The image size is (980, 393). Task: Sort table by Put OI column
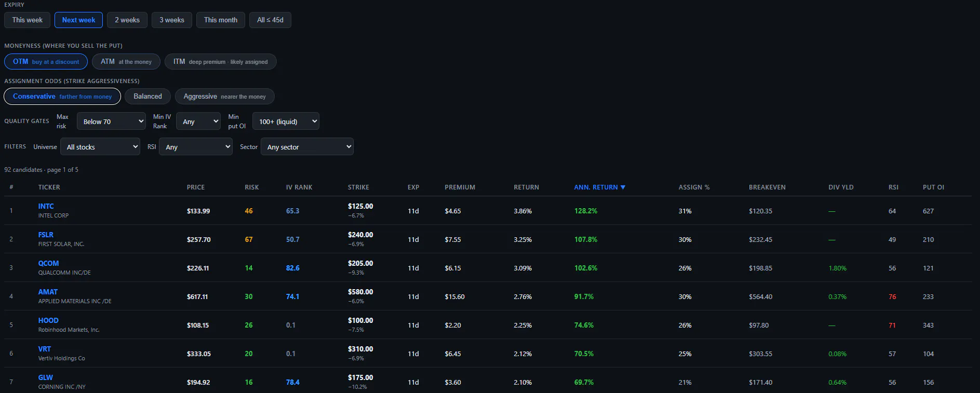click(x=933, y=187)
